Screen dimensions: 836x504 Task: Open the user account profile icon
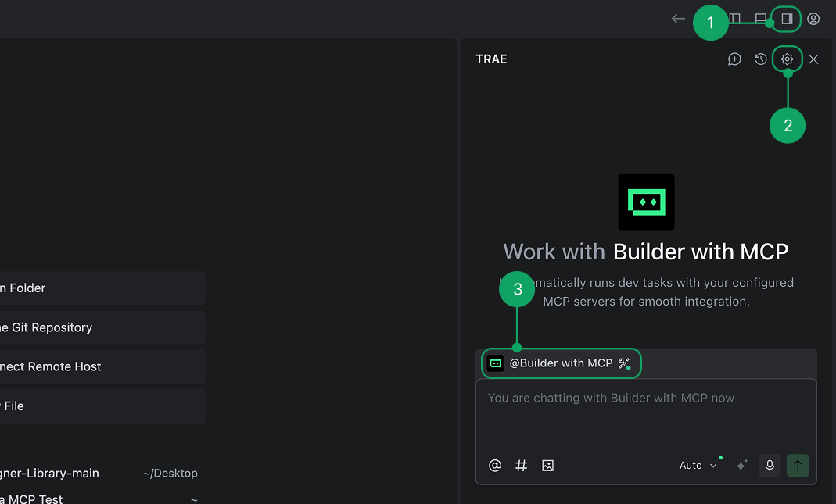pyautogui.click(x=813, y=19)
